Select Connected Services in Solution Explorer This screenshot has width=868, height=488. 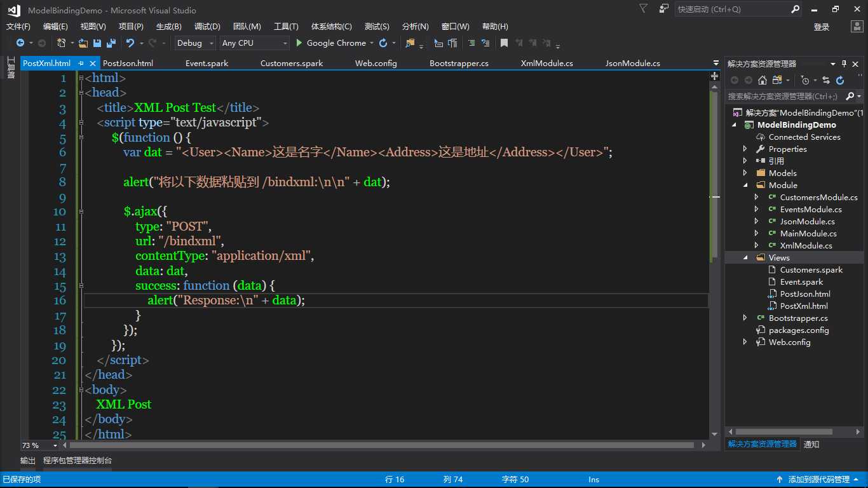804,137
